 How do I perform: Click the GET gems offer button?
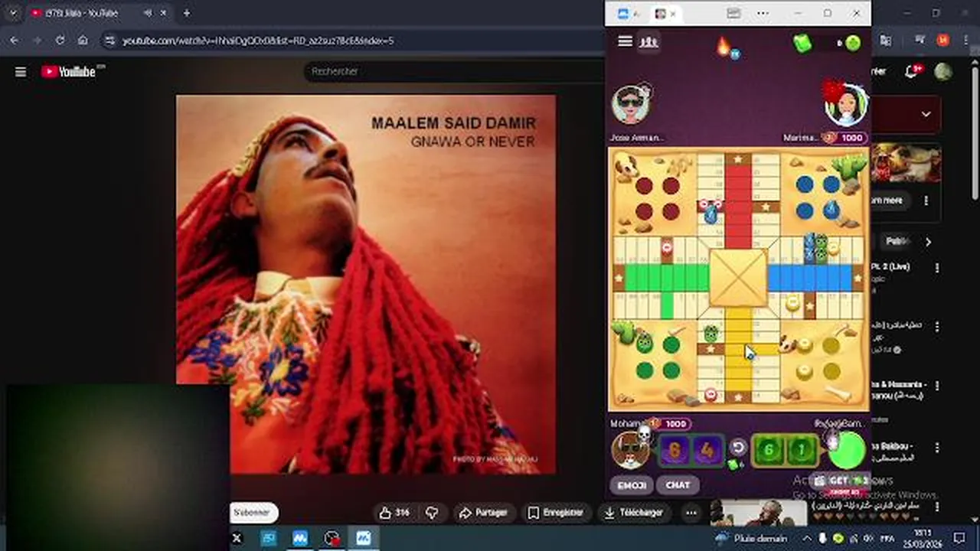tap(839, 481)
